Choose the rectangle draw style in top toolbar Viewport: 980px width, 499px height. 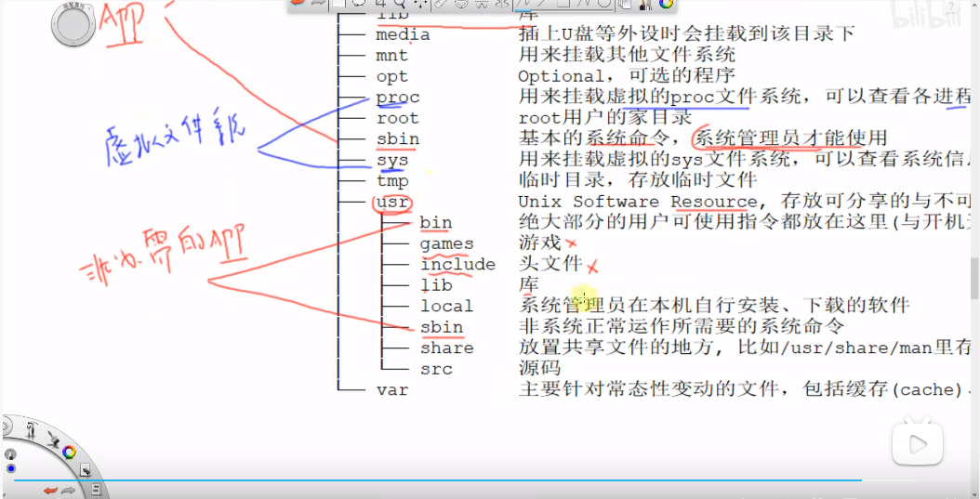click(x=563, y=3)
